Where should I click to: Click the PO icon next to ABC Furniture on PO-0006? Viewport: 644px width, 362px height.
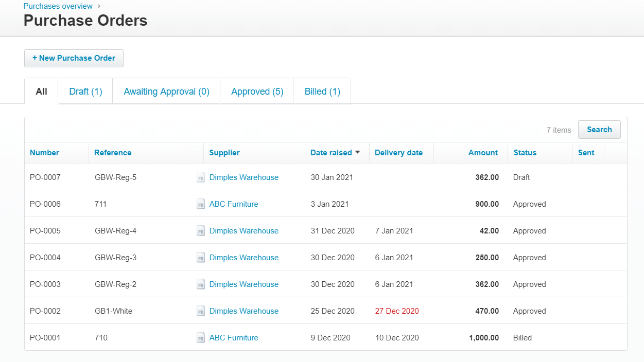[x=201, y=204]
